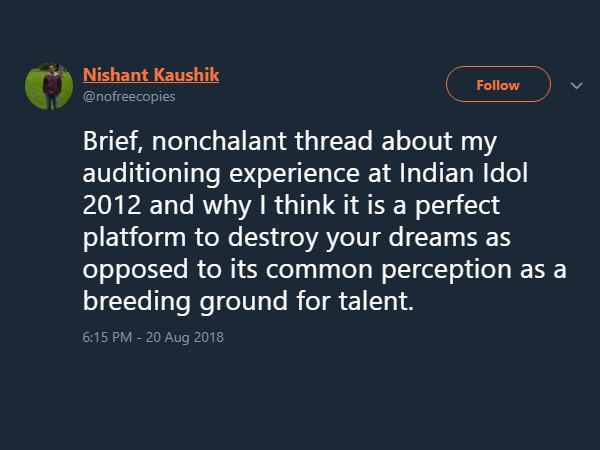
Task: Click the 20 Aug 2018 date
Action: click(187, 336)
